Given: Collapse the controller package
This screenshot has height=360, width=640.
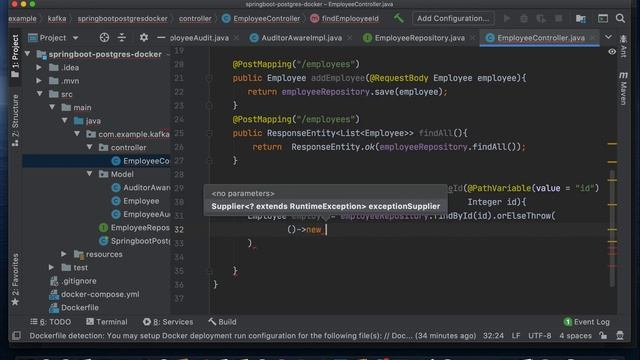Looking at the screenshot, I should (x=90, y=147).
